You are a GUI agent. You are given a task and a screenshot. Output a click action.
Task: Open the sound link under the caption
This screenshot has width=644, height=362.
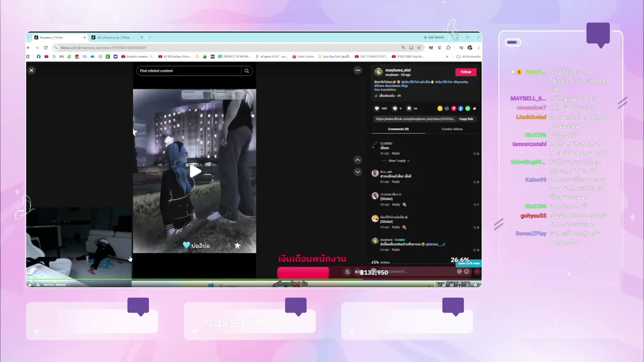coord(387,96)
